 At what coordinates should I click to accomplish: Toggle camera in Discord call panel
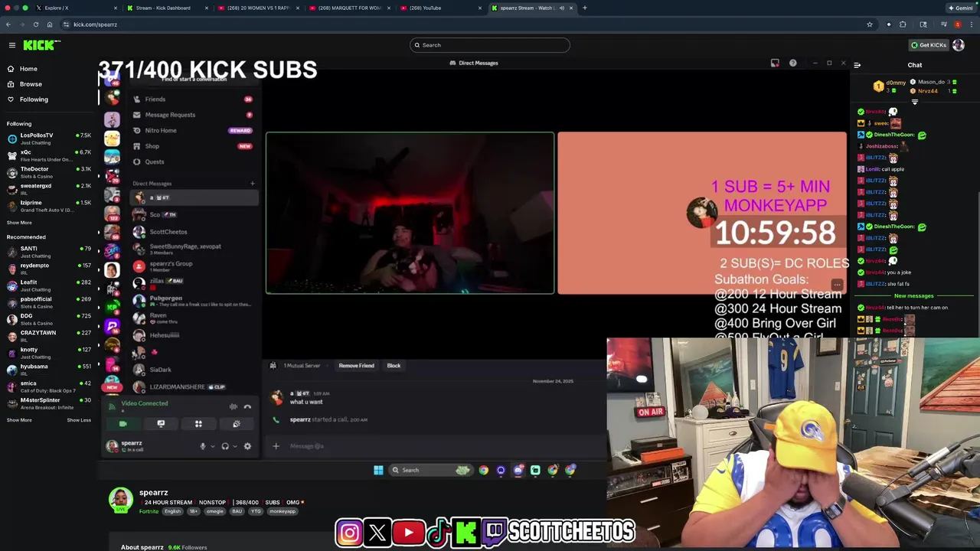pos(123,424)
